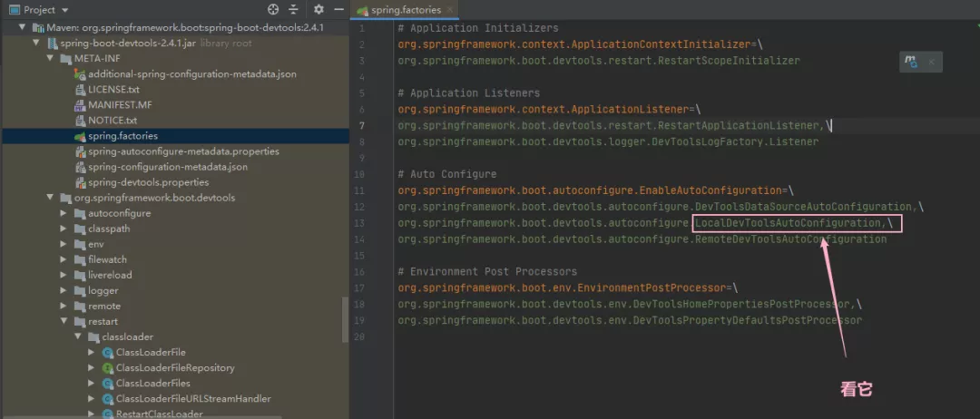Click RestartApplicationListener on line 7
Image resolution: width=980 pixels, height=419 pixels.
click(738, 125)
